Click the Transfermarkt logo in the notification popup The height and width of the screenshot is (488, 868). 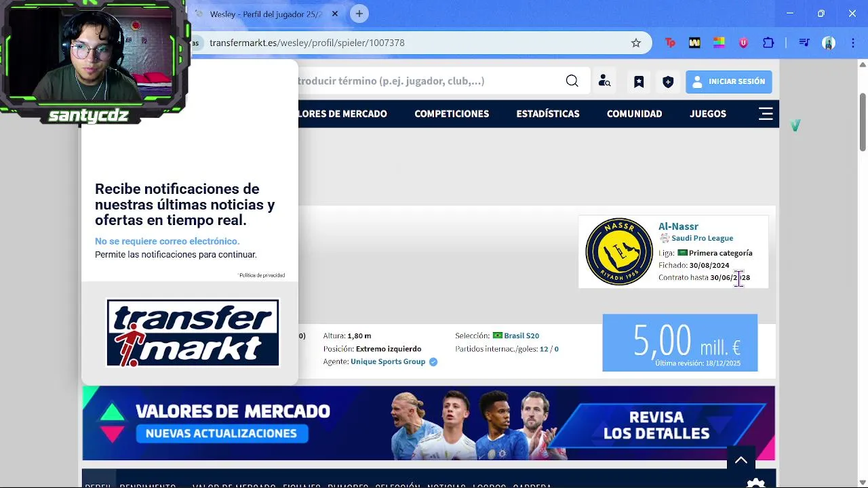(193, 333)
